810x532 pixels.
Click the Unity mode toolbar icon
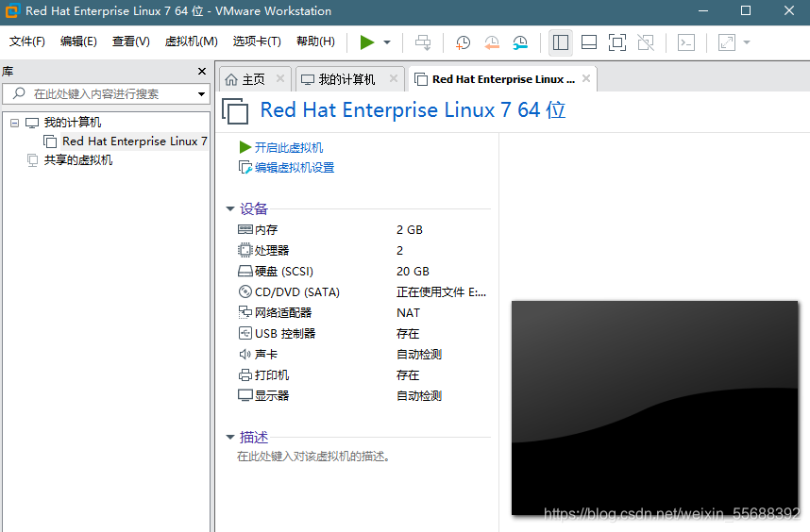click(646, 42)
